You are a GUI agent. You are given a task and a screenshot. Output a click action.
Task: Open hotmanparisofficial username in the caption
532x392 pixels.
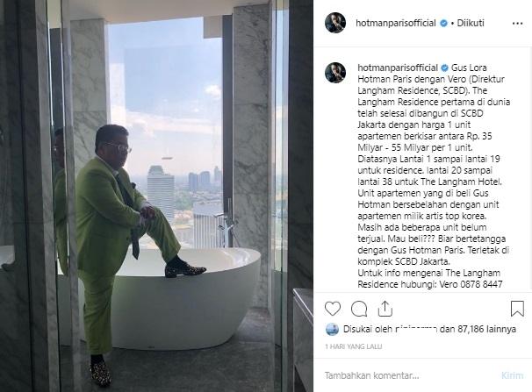[398, 68]
